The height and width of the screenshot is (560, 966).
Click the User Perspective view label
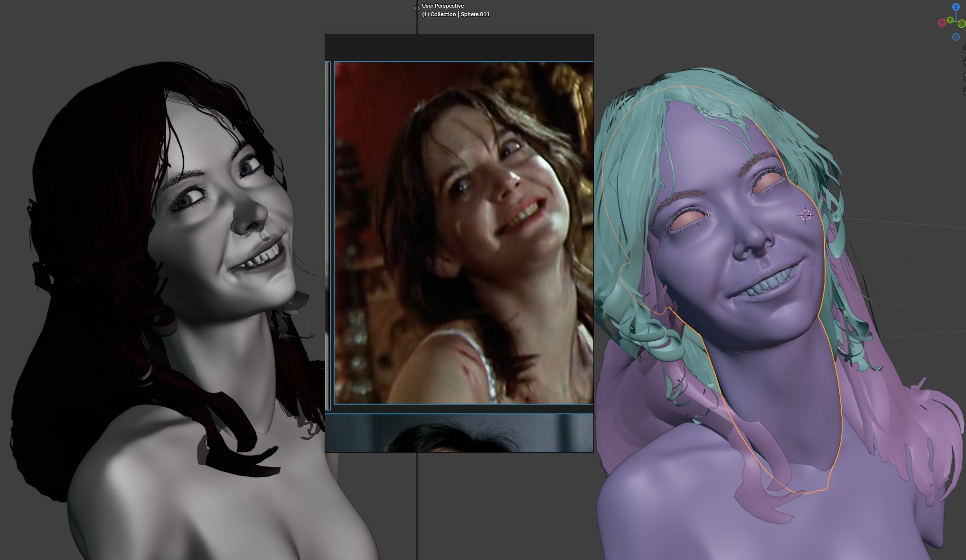(442, 6)
